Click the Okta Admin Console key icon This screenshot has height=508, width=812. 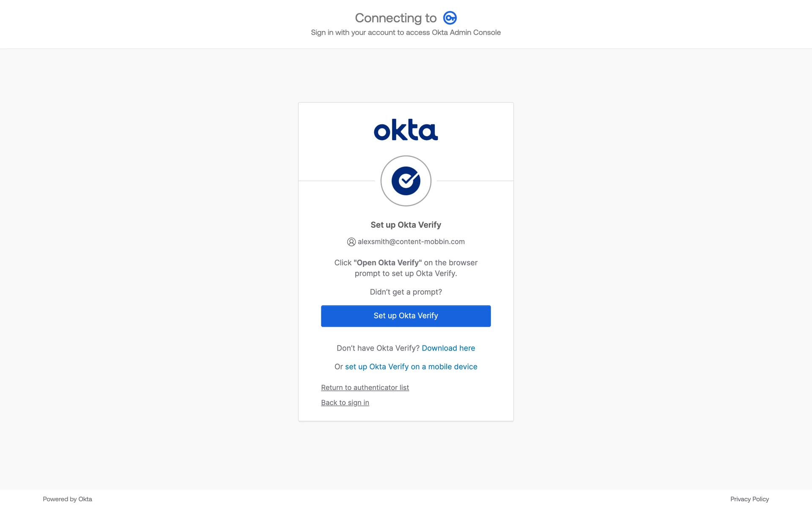[450, 18]
